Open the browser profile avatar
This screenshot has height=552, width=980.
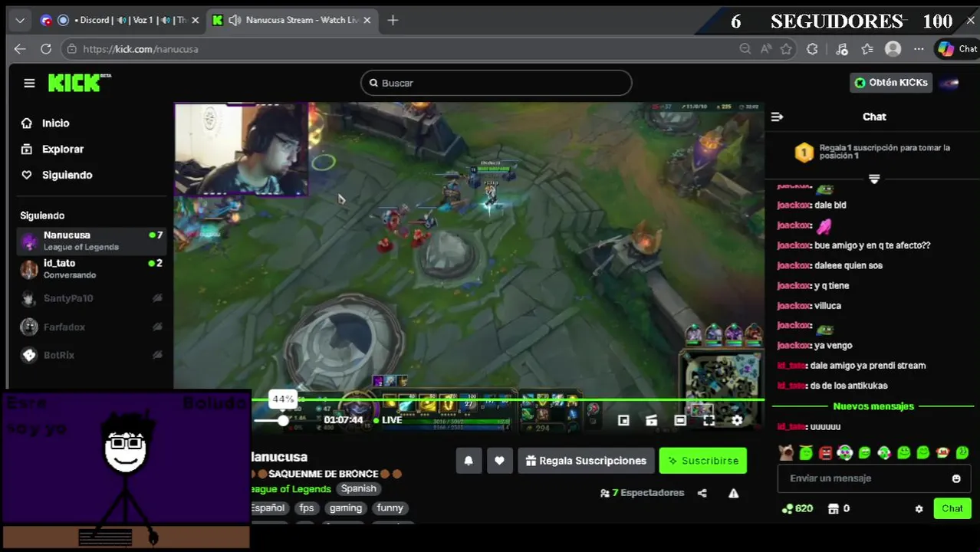pyautogui.click(x=893, y=49)
